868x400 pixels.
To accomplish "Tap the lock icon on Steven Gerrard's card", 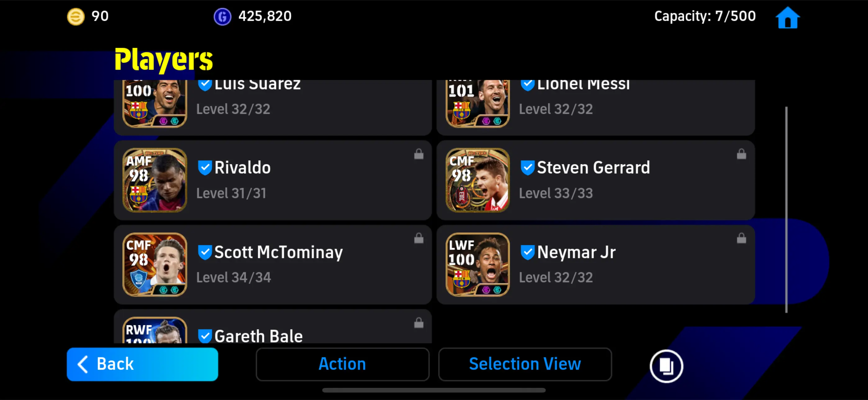I will pos(741,154).
